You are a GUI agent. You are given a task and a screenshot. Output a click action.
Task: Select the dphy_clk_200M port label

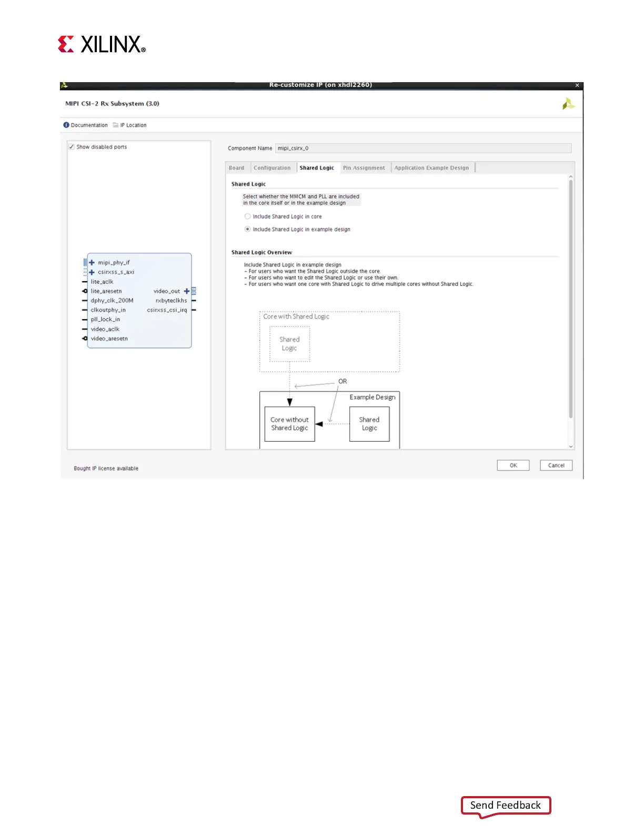pos(112,301)
